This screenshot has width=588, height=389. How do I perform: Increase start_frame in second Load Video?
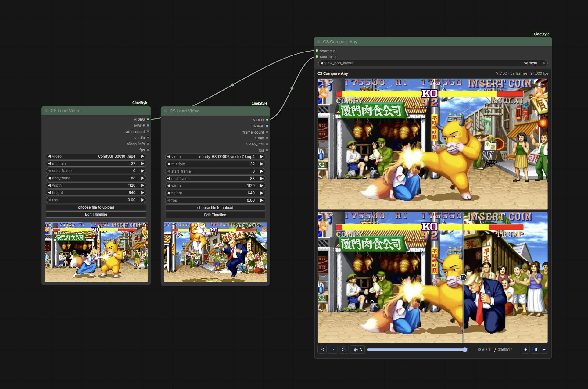tap(262, 171)
